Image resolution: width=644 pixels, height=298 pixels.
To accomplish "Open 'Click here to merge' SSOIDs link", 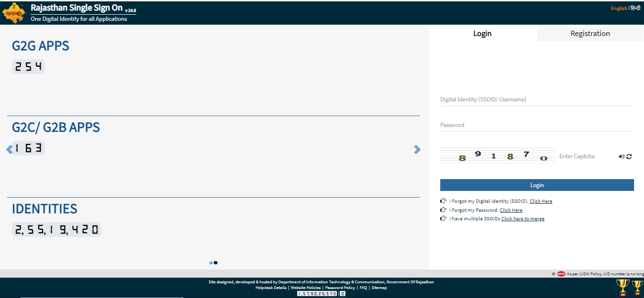I will tap(523, 219).
